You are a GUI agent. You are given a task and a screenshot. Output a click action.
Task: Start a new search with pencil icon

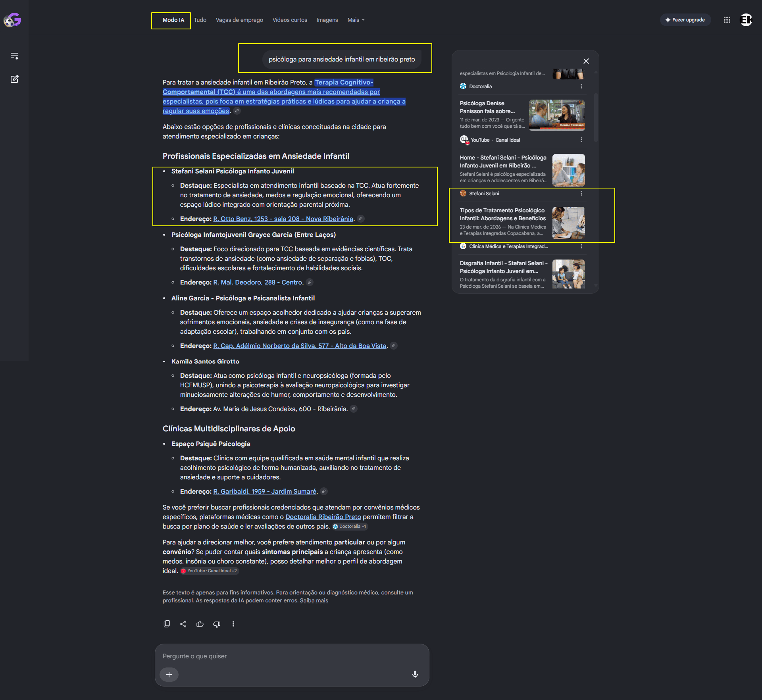[15, 79]
